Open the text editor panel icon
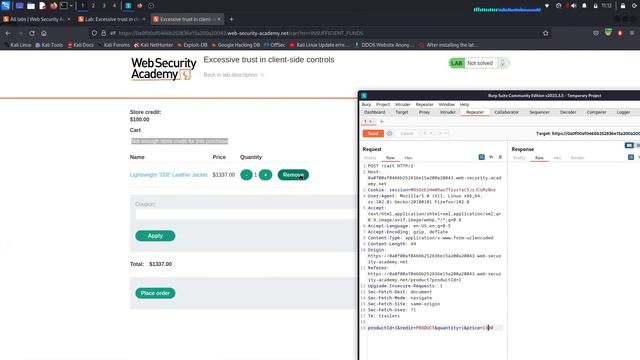 click(42, 6)
